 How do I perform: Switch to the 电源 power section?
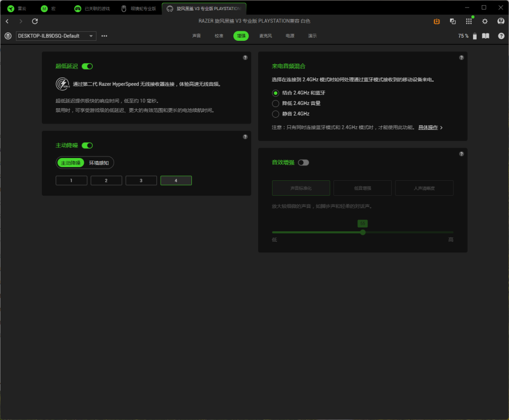coord(290,36)
